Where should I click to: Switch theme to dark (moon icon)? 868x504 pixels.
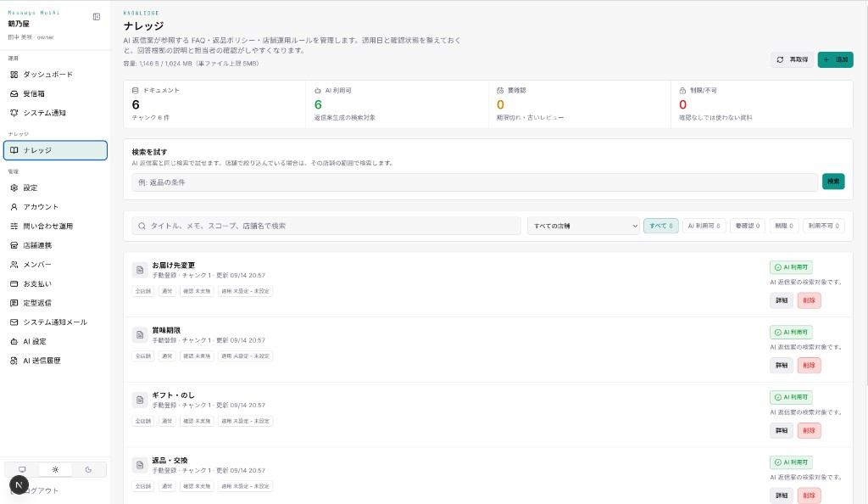tap(88, 470)
